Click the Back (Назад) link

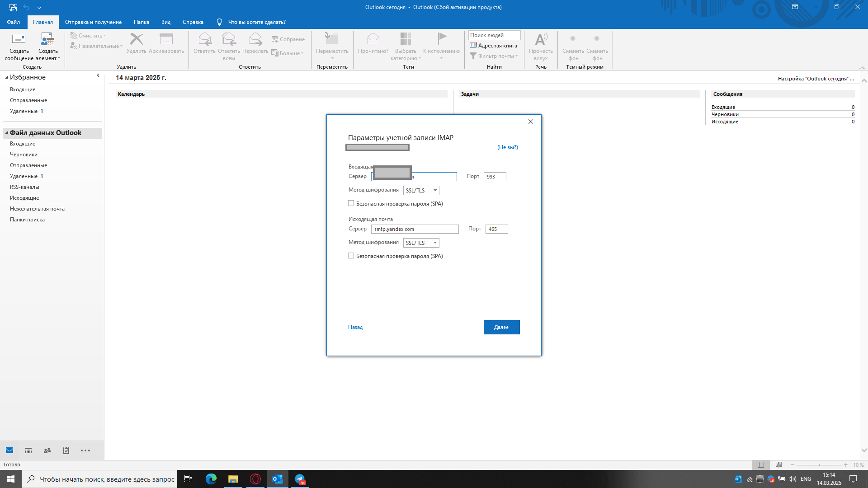click(355, 327)
